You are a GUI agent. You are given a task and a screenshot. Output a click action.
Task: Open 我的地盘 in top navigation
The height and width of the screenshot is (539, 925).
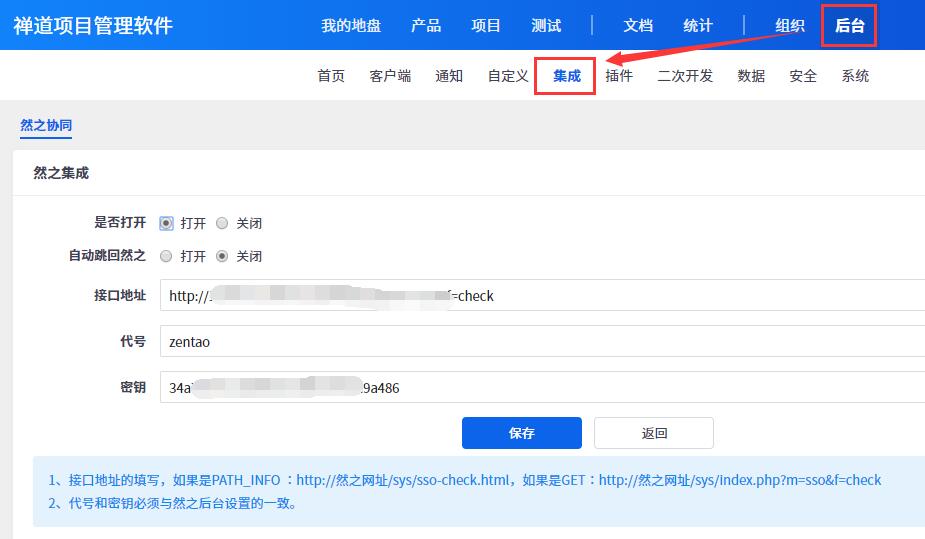[x=351, y=25]
